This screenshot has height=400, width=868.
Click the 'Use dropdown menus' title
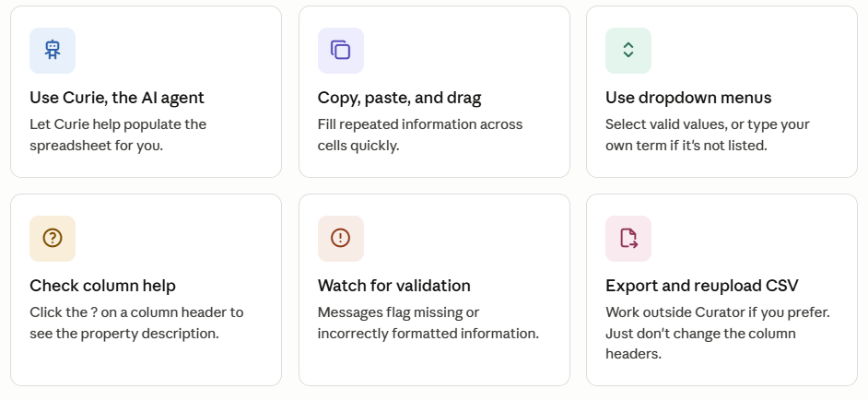(x=688, y=98)
